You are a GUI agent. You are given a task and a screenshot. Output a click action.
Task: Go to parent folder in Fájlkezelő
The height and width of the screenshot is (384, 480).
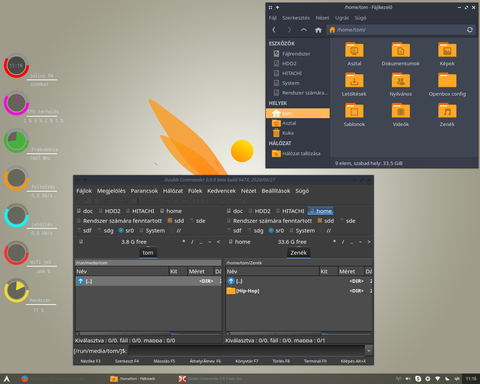(304, 30)
